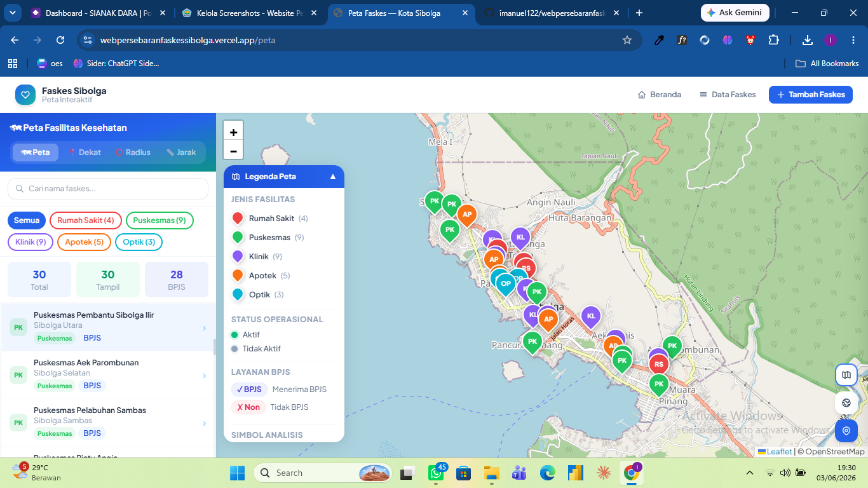This screenshot has width=868, height=488.
Task: Switch to Dashboard - SIANAK DARA browser tab
Action: click(98, 13)
